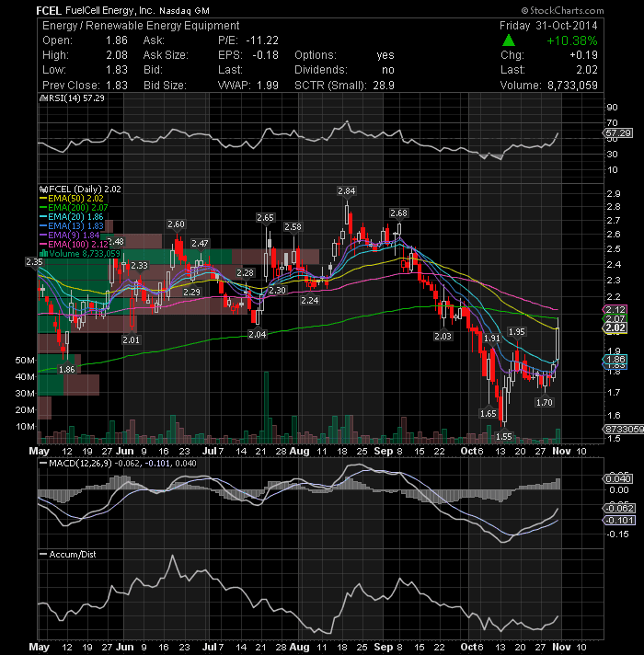The image size is (644, 655).
Task: Click the EPS value -0.18
Action: click(x=265, y=55)
